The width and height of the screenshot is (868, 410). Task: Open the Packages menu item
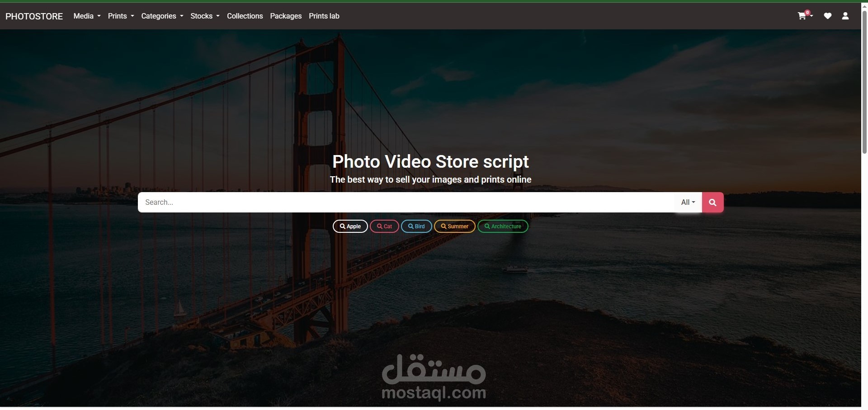coord(286,16)
